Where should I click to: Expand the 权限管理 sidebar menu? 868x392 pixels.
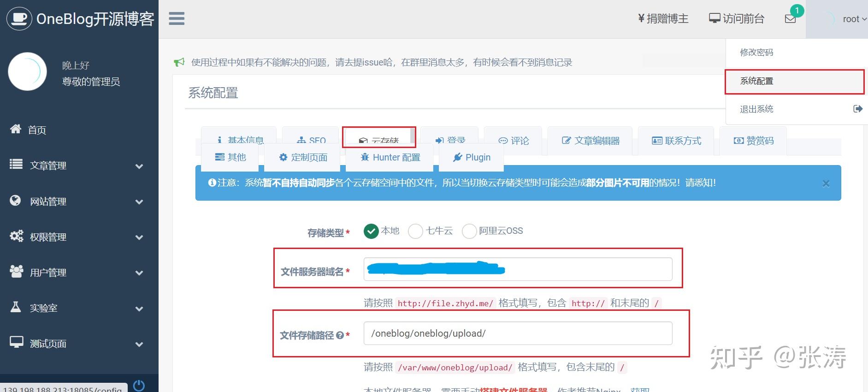coord(79,237)
